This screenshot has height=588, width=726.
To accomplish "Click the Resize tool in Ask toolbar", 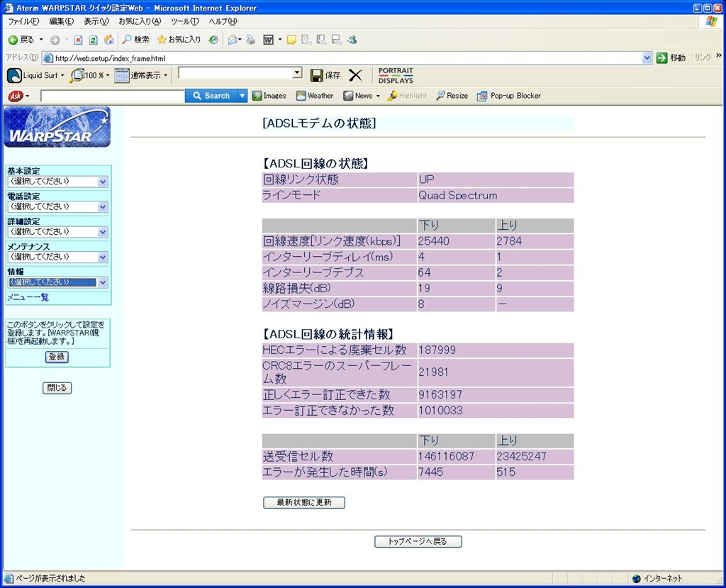I will [452, 96].
